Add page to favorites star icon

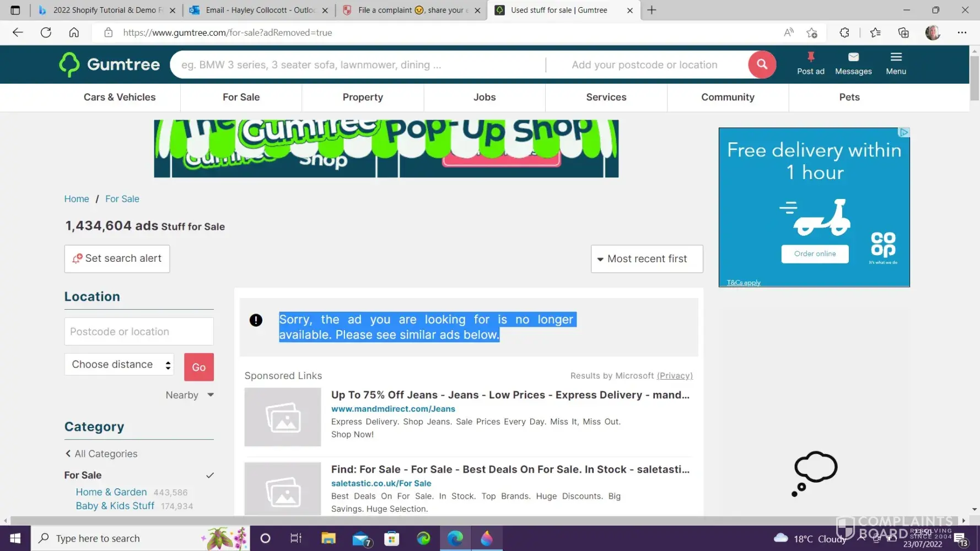[811, 33]
